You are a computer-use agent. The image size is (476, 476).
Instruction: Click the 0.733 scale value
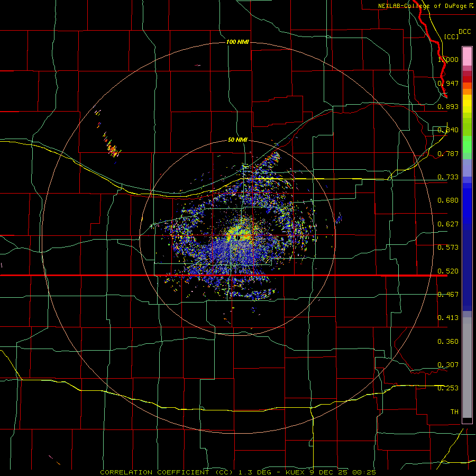(x=448, y=177)
